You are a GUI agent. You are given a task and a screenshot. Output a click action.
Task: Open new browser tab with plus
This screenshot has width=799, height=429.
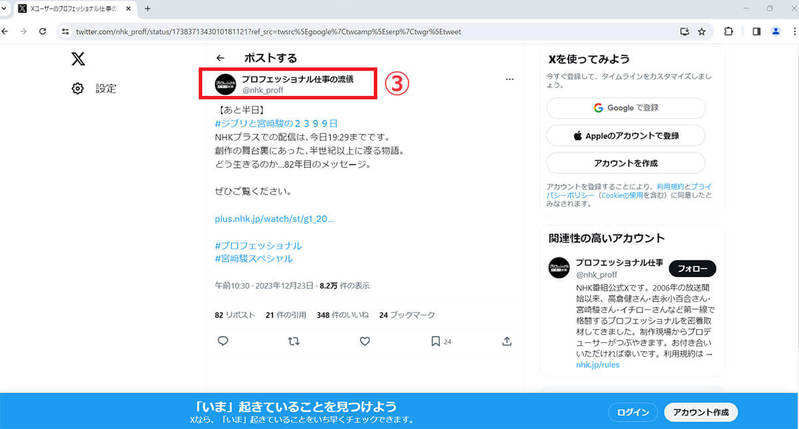tap(147, 9)
